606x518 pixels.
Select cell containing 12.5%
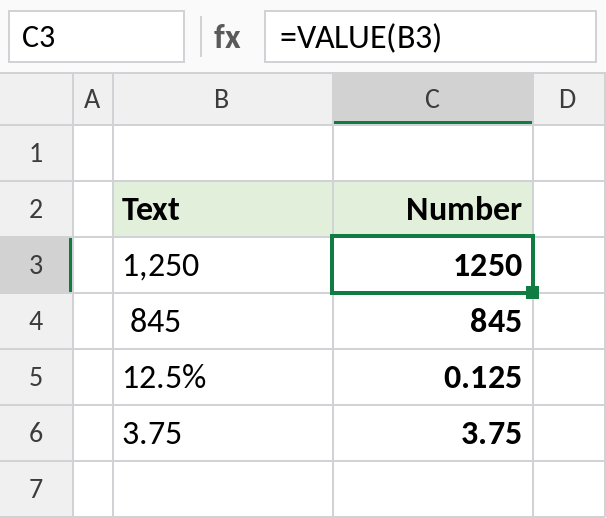(223, 377)
